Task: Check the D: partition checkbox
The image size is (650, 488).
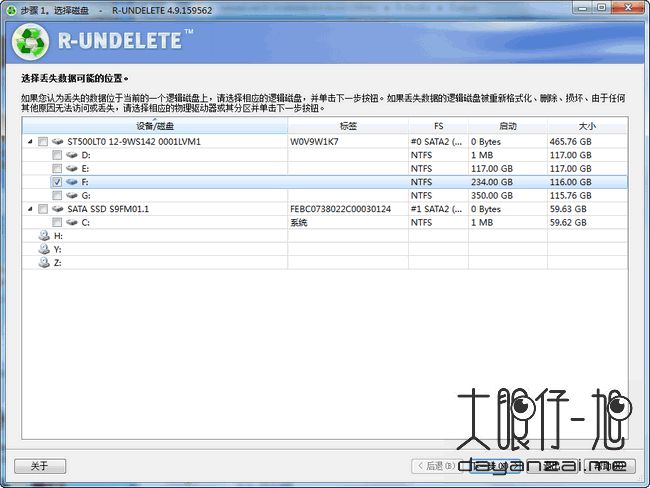Action: click(57, 155)
